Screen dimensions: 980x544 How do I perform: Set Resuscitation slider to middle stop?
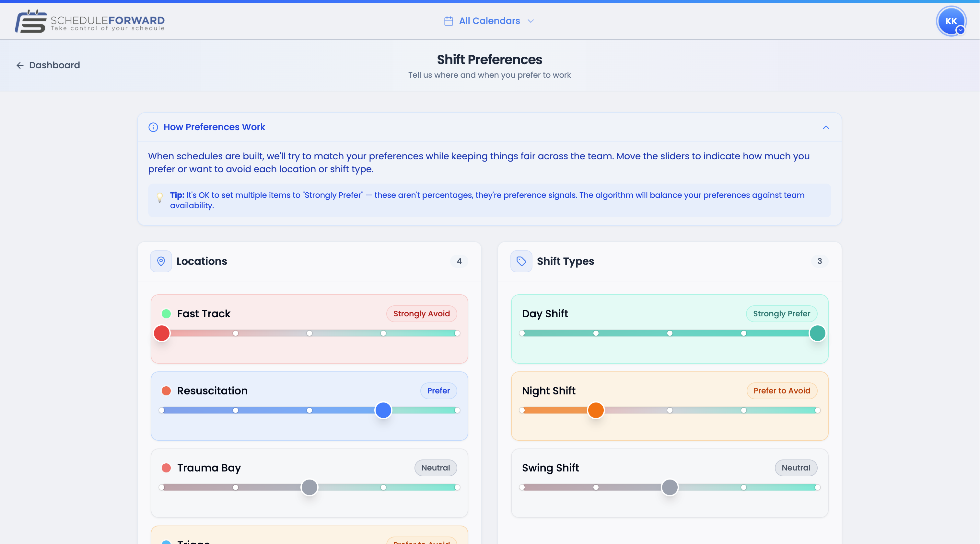click(x=309, y=410)
